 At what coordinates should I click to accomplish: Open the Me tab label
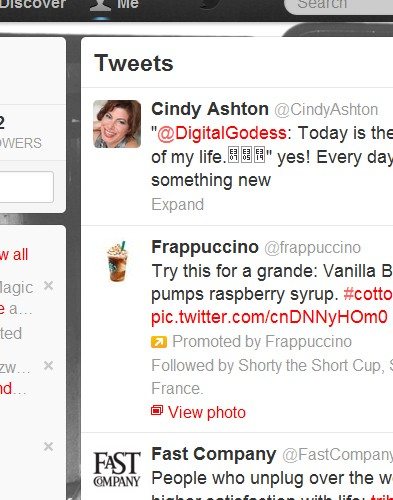coord(128,5)
